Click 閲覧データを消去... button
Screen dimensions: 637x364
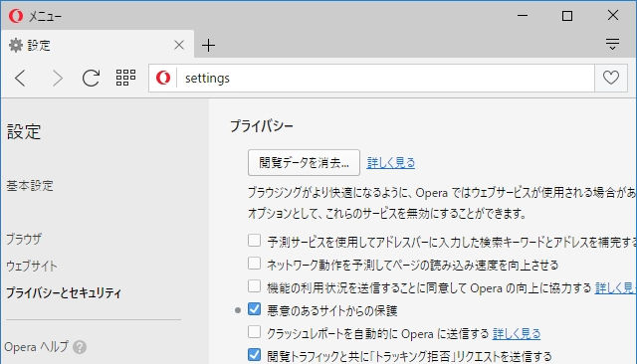[304, 163]
